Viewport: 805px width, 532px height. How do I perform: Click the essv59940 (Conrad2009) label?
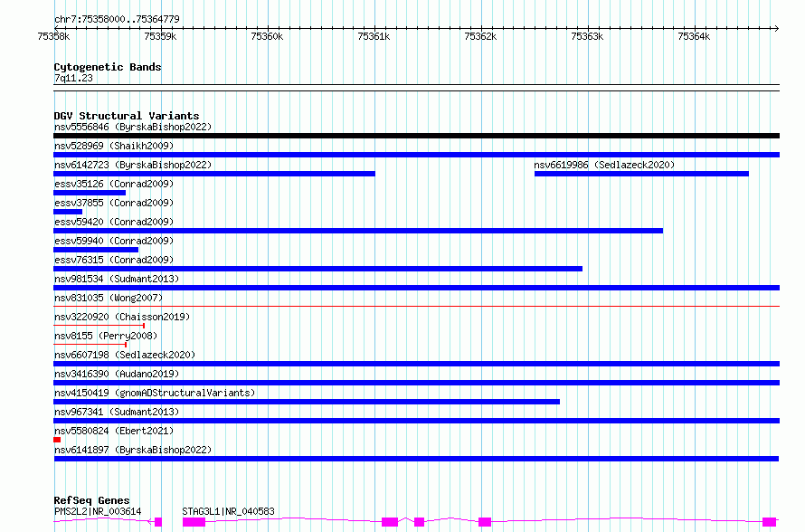[114, 241]
